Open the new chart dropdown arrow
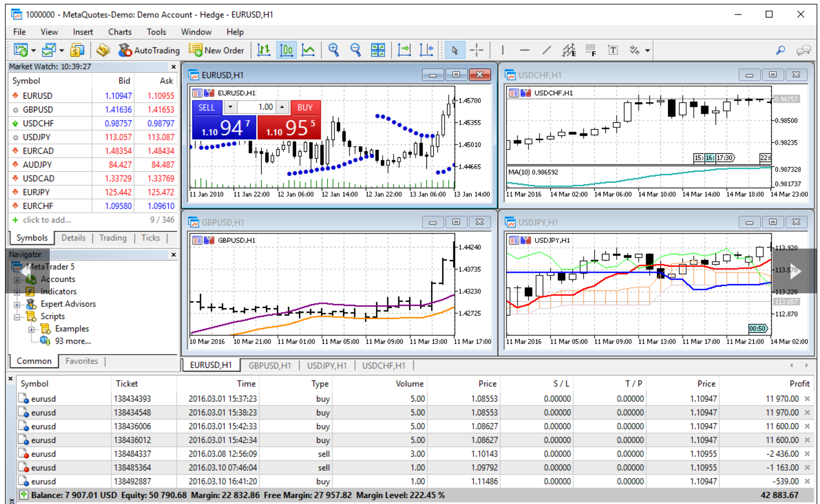Screen dimensions: 820x504 point(34,50)
